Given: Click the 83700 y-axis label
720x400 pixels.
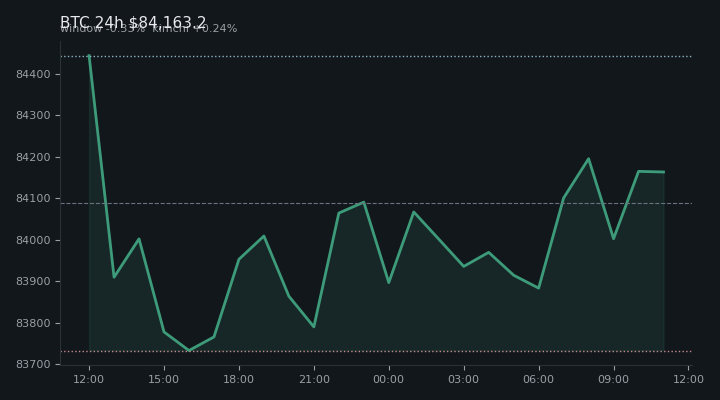Looking at the screenshot, I should pos(33,365).
